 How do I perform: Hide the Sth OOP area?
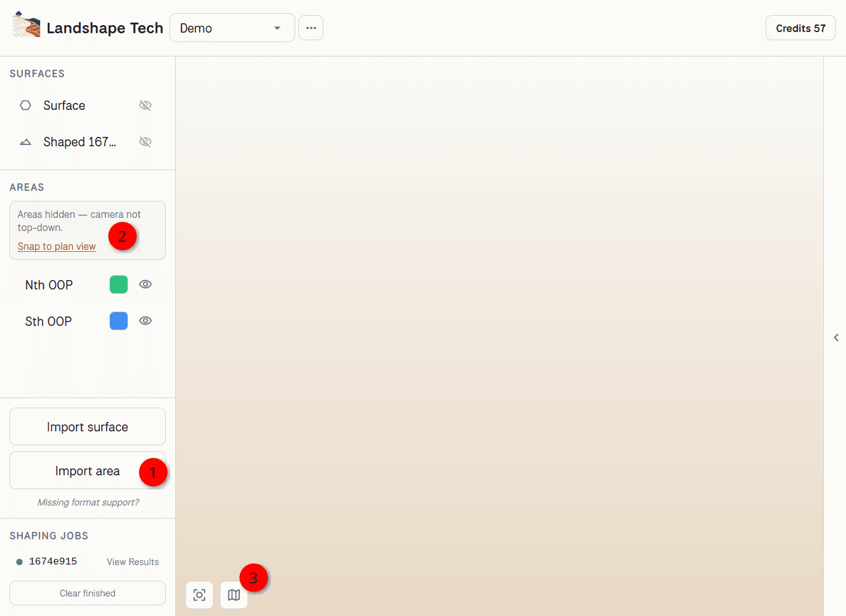tap(145, 321)
